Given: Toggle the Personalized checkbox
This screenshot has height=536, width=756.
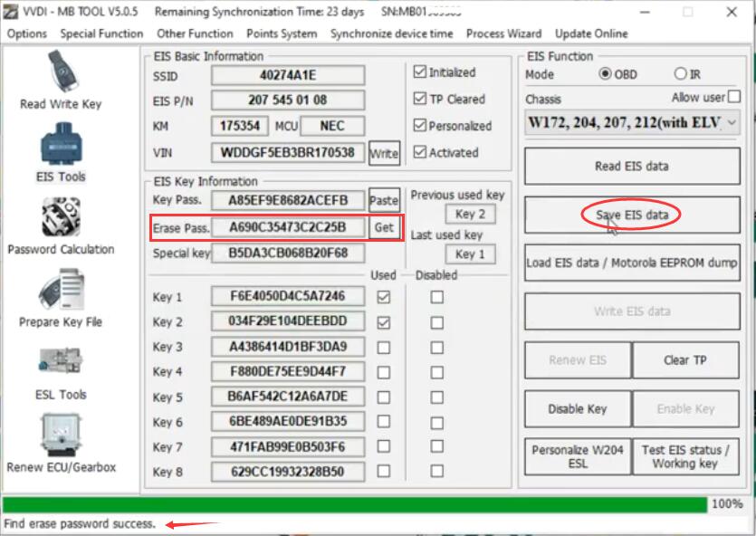Looking at the screenshot, I should point(420,125).
